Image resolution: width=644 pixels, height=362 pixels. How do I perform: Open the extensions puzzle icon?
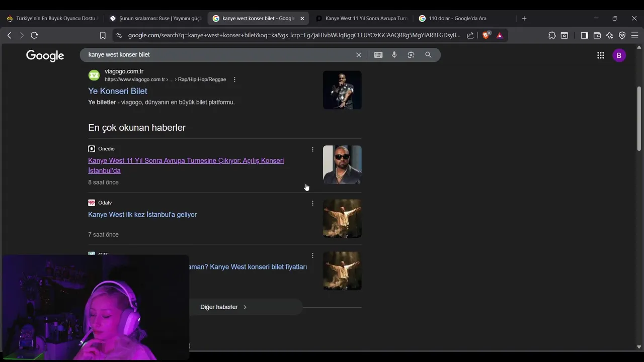coord(552,35)
